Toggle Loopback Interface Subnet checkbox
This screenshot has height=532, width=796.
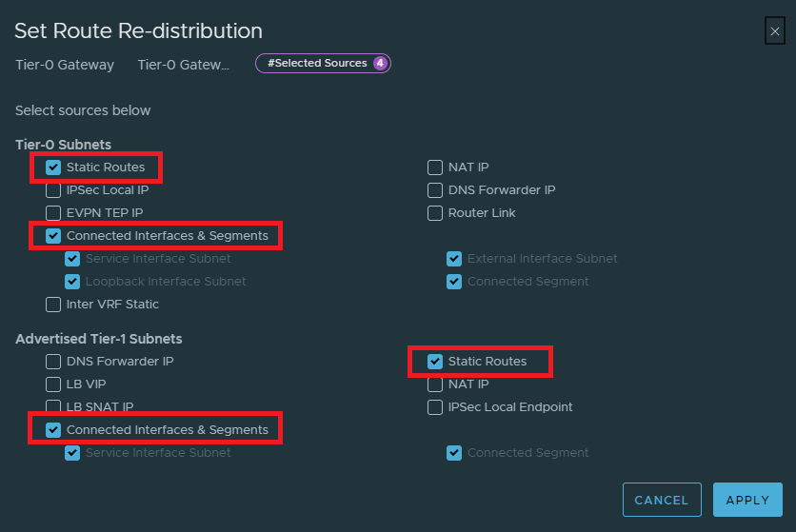click(72, 282)
